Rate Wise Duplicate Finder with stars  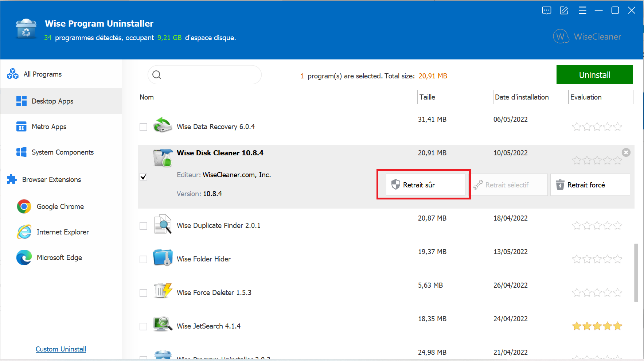click(x=597, y=225)
